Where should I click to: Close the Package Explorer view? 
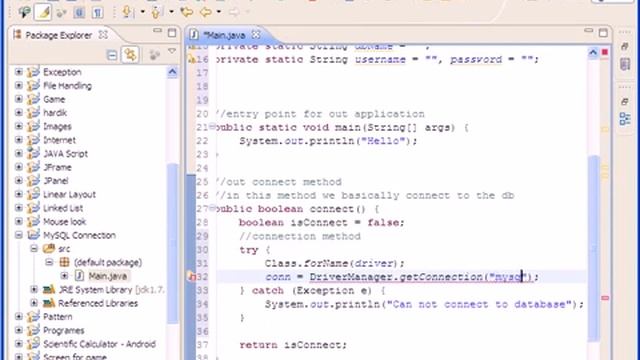103,35
